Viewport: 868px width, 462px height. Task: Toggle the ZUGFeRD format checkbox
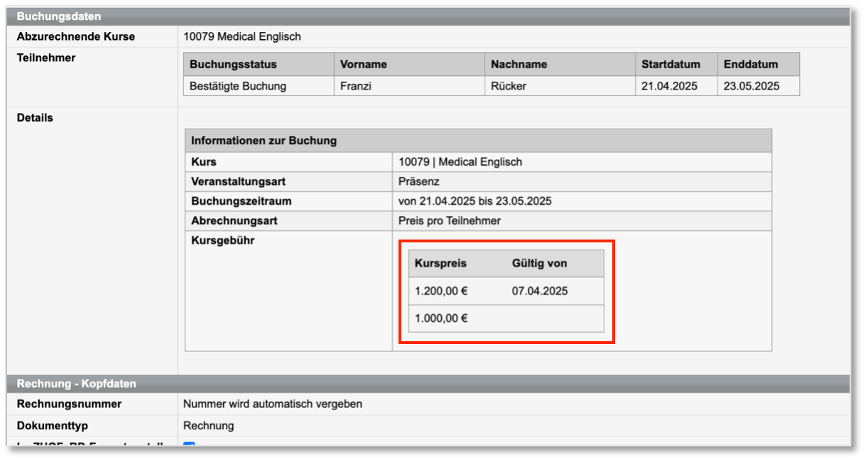[x=189, y=444]
